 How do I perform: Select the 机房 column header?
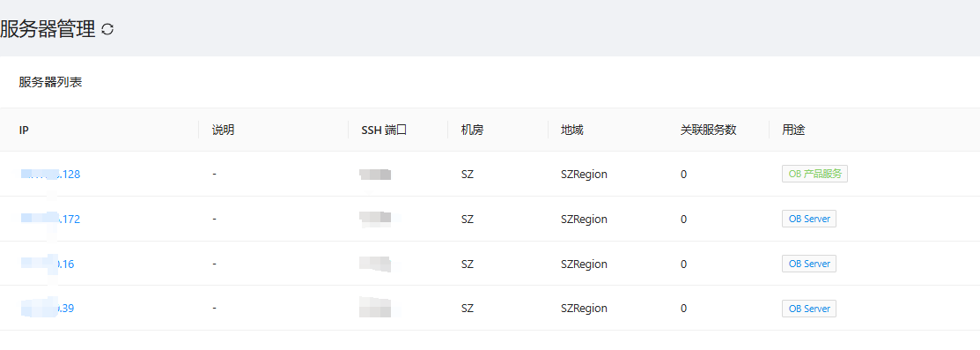(x=473, y=130)
